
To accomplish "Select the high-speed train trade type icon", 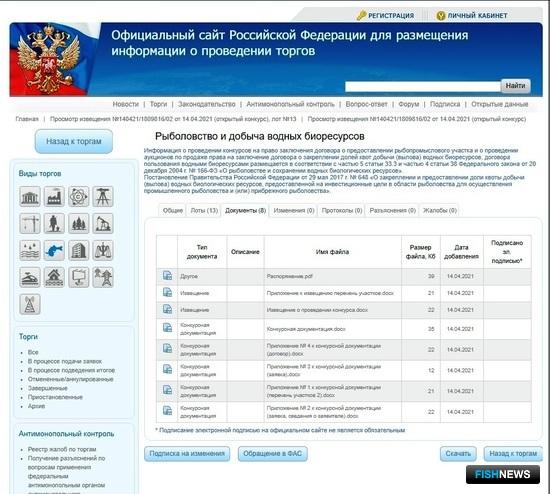I will tap(30, 278).
